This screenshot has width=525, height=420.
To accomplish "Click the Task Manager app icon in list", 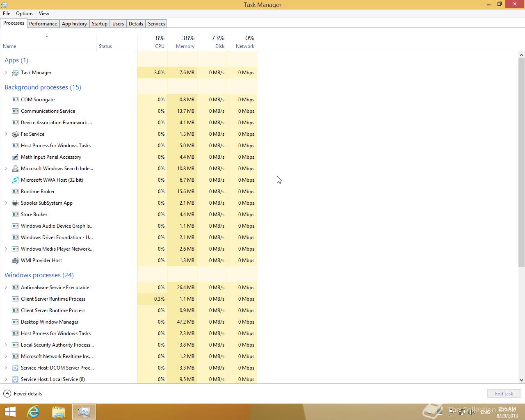I will tap(15, 73).
